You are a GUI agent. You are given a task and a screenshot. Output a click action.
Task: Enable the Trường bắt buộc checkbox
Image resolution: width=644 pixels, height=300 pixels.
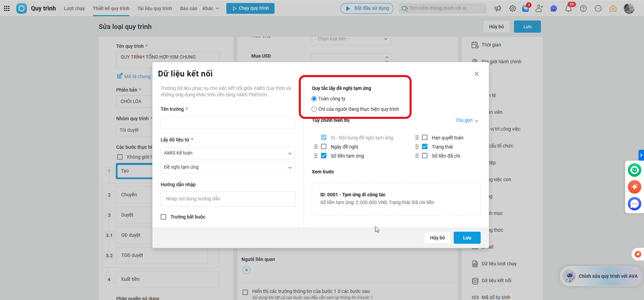click(x=163, y=217)
